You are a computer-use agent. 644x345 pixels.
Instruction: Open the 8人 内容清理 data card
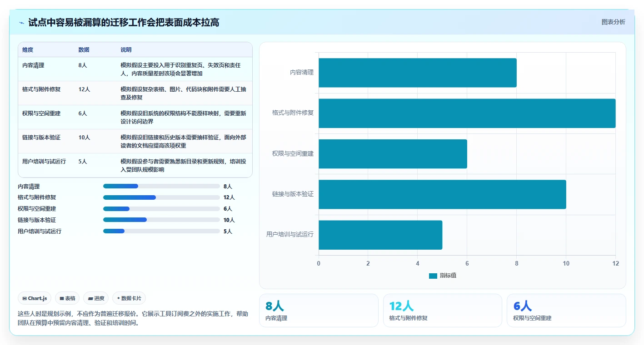tap(319, 310)
